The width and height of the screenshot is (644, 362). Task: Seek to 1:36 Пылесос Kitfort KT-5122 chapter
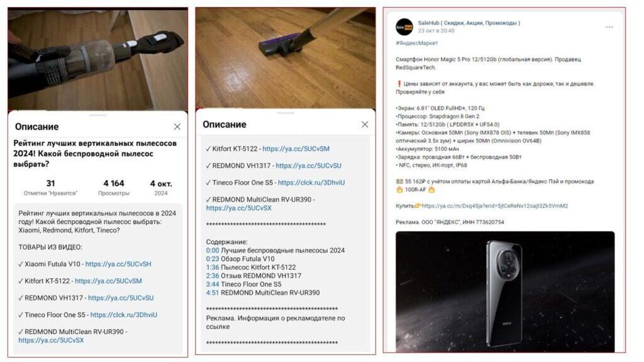click(x=213, y=267)
